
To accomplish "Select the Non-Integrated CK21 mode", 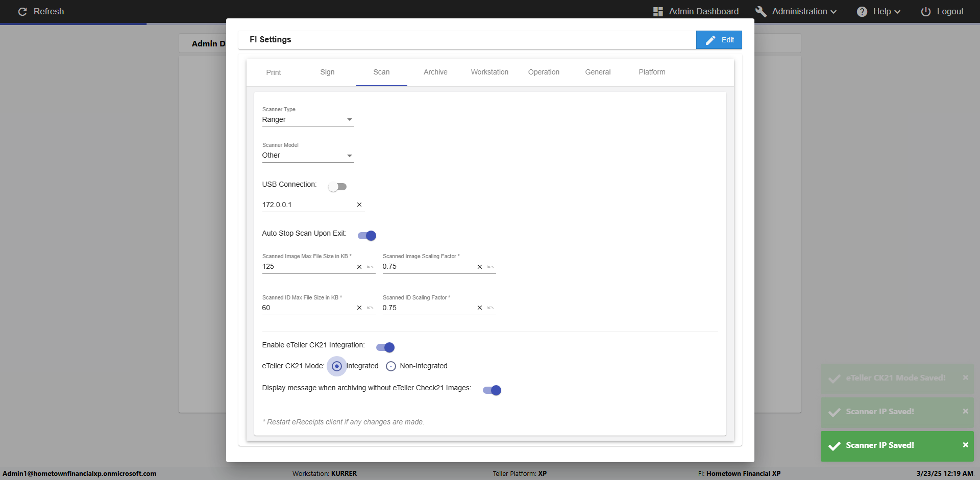I will (391, 366).
